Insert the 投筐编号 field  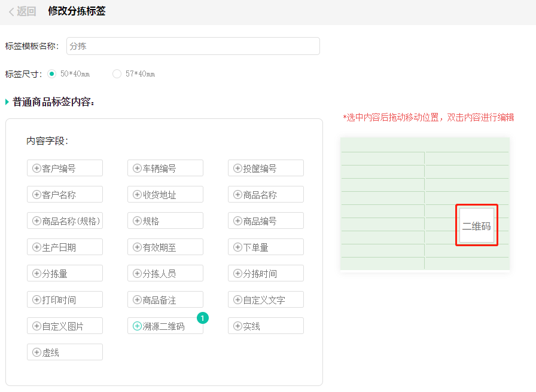coord(266,168)
